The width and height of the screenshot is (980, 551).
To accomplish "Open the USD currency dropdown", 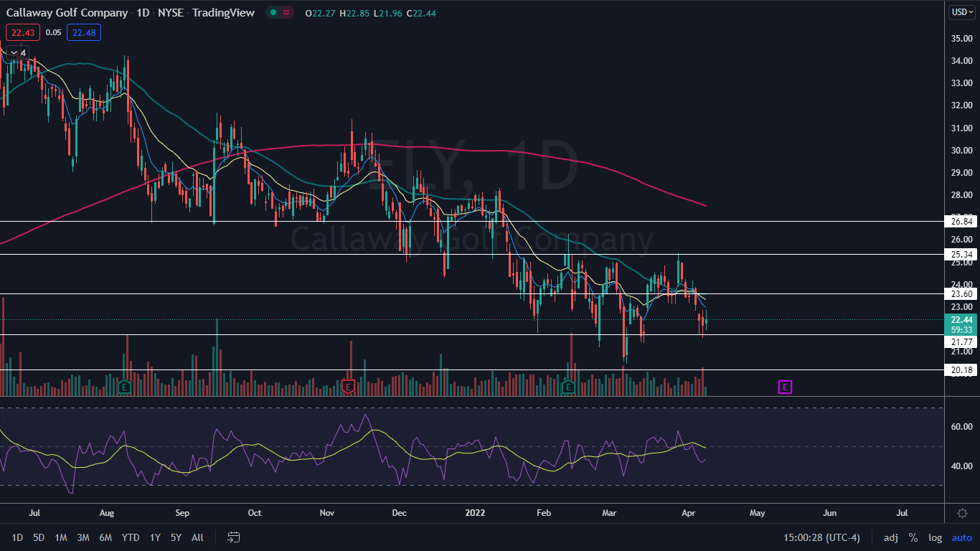I will pyautogui.click(x=962, y=12).
